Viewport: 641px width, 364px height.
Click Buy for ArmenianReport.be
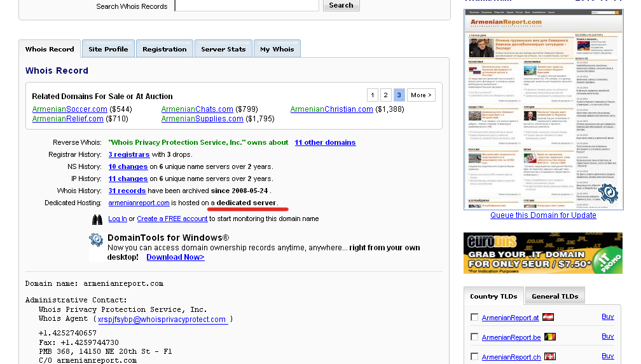click(608, 336)
